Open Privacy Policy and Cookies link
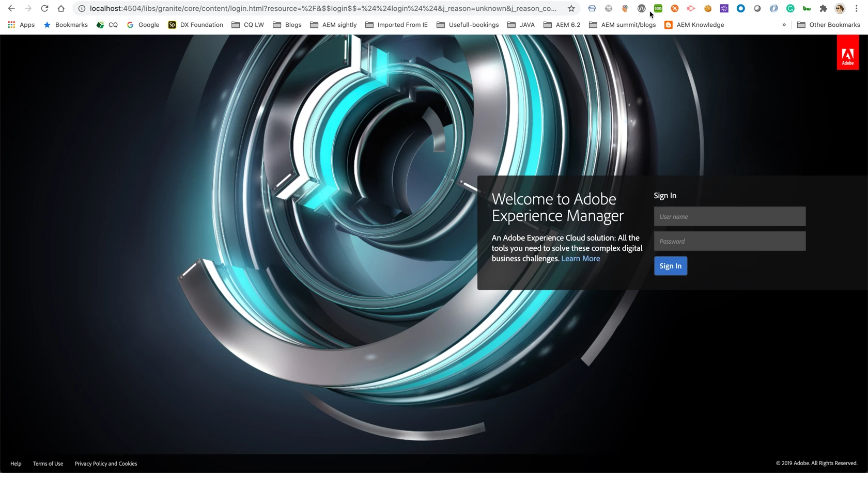Image resolution: width=868 pixels, height=477 pixels. [106, 464]
